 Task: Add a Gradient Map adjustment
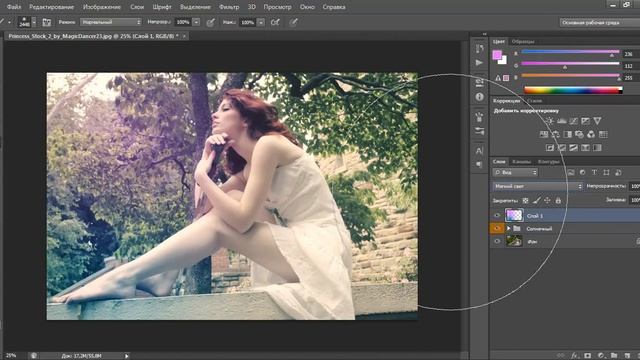pos(597,147)
